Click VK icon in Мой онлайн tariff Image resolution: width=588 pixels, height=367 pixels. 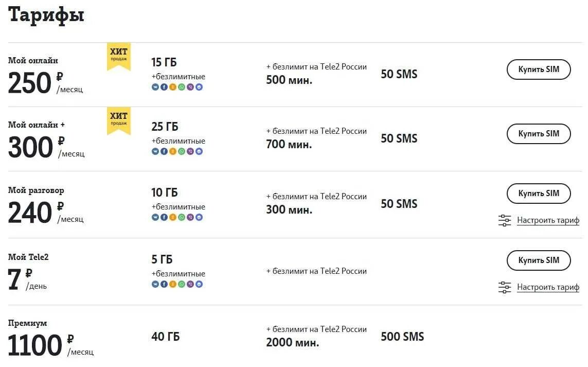(155, 87)
